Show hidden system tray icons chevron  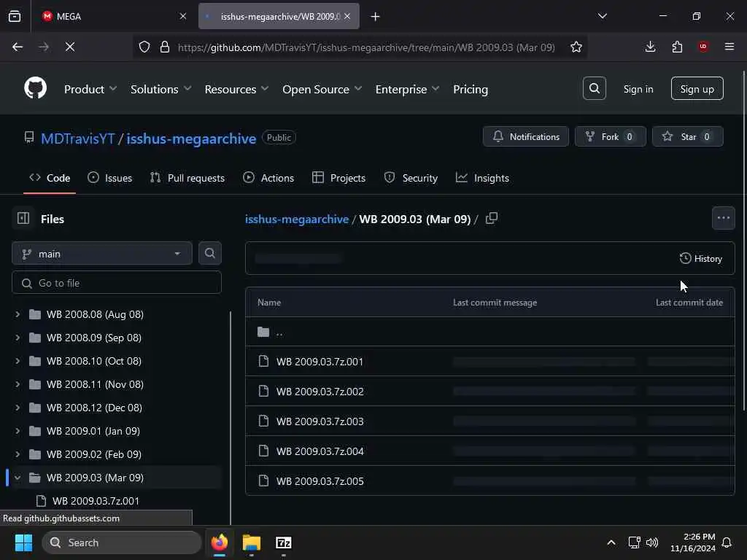(611, 542)
